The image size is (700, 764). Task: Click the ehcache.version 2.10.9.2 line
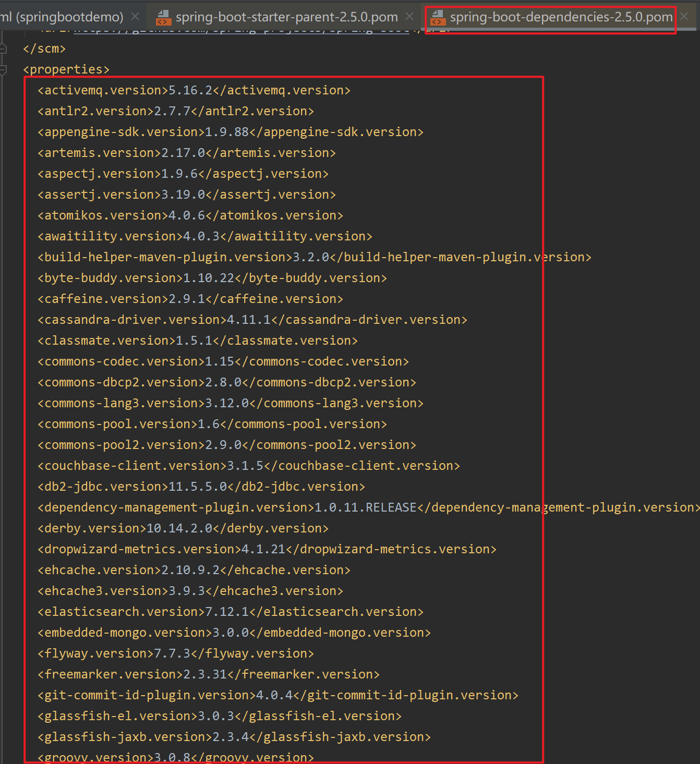coord(194,570)
